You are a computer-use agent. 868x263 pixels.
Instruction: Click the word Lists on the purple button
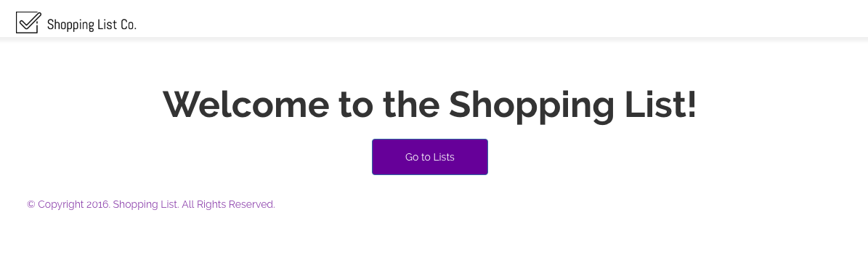444,157
